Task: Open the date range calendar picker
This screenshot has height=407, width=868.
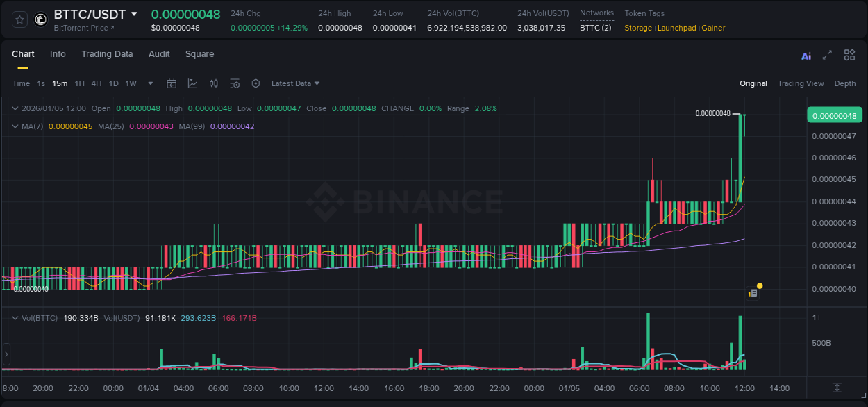Action: (x=172, y=83)
